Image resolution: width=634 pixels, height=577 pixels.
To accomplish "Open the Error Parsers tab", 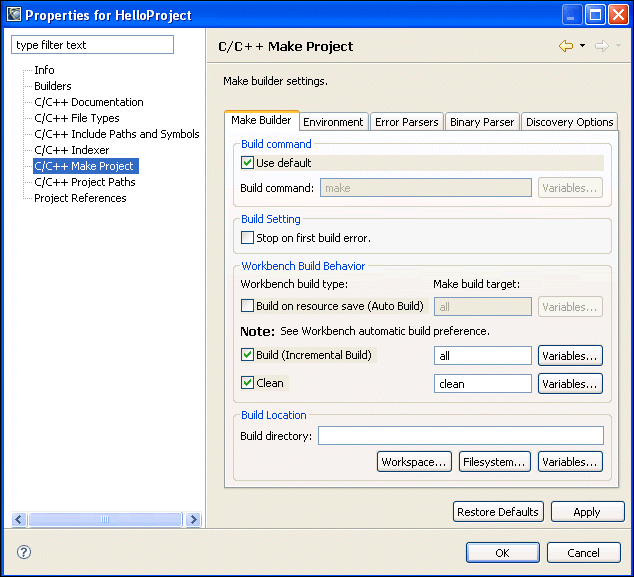I will pyautogui.click(x=406, y=122).
